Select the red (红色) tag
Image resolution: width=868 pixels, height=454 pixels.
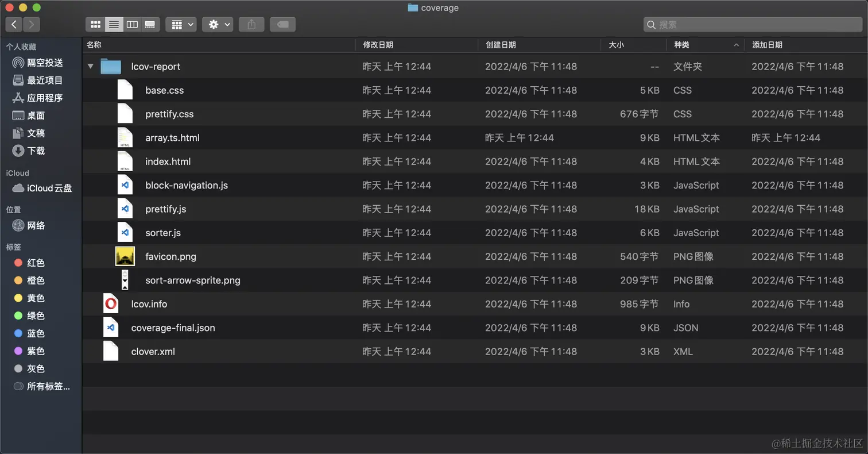coord(35,263)
